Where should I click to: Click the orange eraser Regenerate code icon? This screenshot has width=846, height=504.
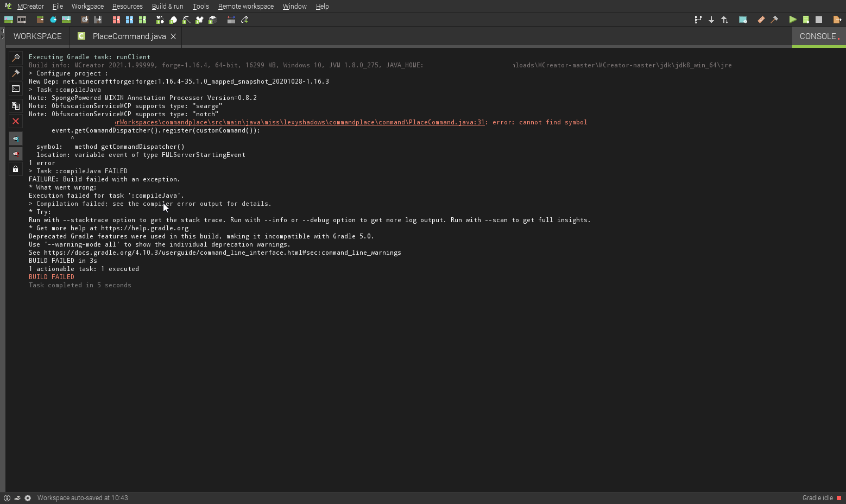click(x=761, y=20)
